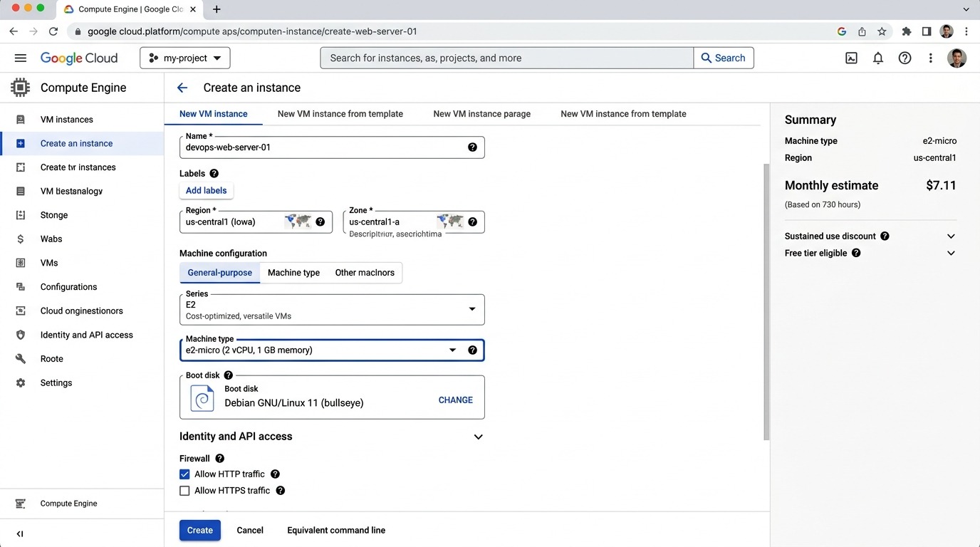Image resolution: width=980 pixels, height=547 pixels.
Task: Click the Add labels button
Action: [x=207, y=190]
